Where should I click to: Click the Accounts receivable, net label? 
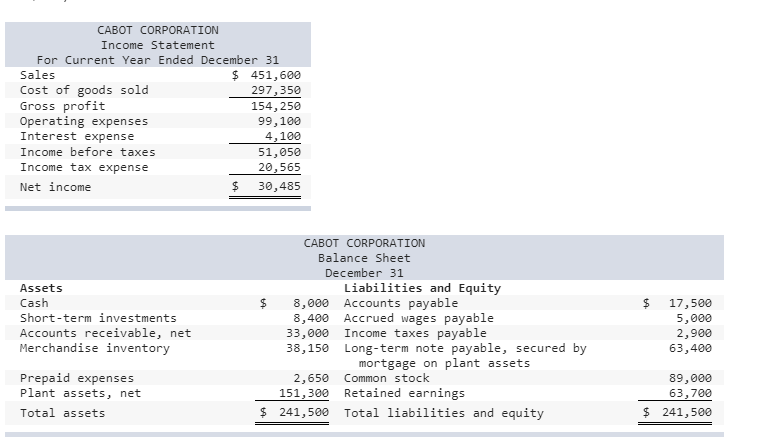[x=105, y=333]
